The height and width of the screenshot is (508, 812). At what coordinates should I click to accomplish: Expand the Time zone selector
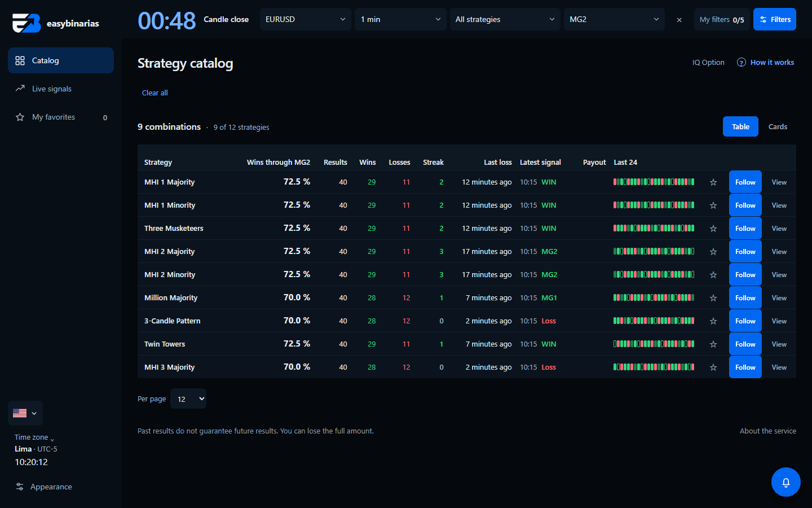34,437
